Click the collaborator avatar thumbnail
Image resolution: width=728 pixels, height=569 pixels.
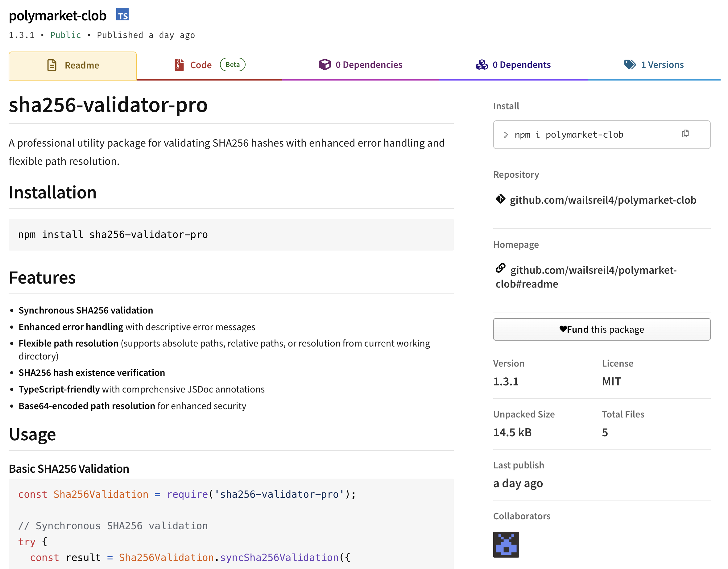tap(506, 544)
